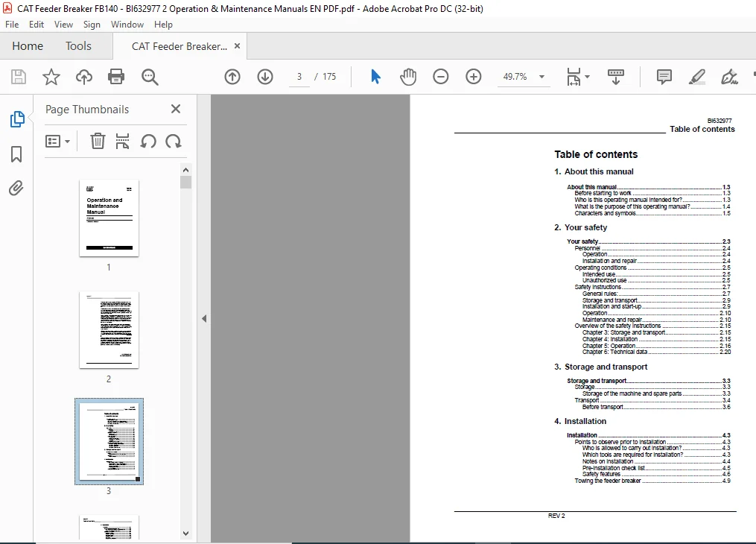Viewport: 756px width, 544px height.
Task: Collapse the navigation pane arrow
Action: pos(204,318)
